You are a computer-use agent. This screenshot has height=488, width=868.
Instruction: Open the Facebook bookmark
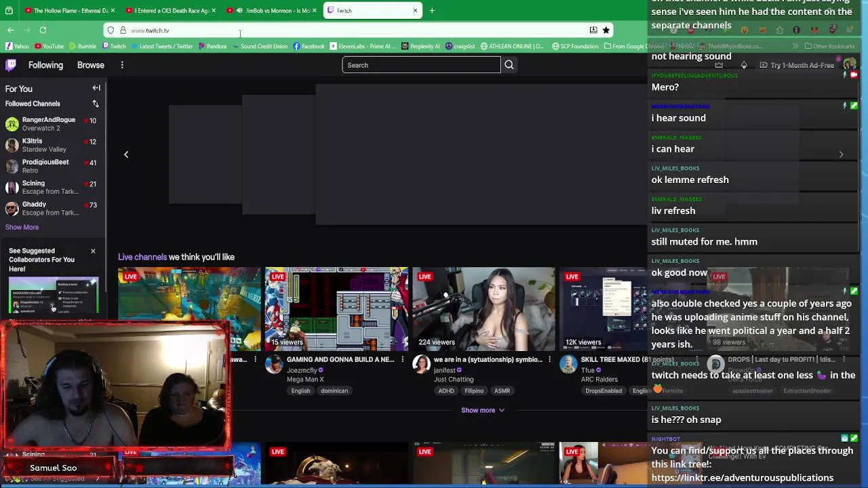tap(309, 46)
